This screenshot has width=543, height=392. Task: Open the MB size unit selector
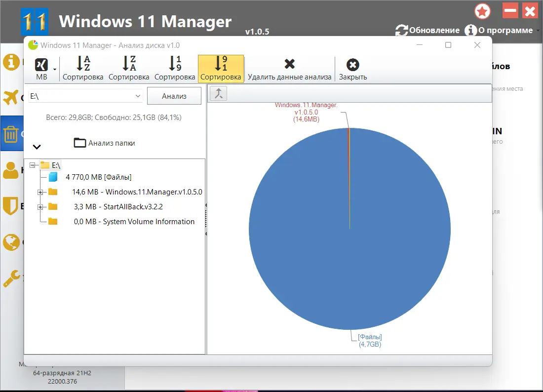pos(41,69)
